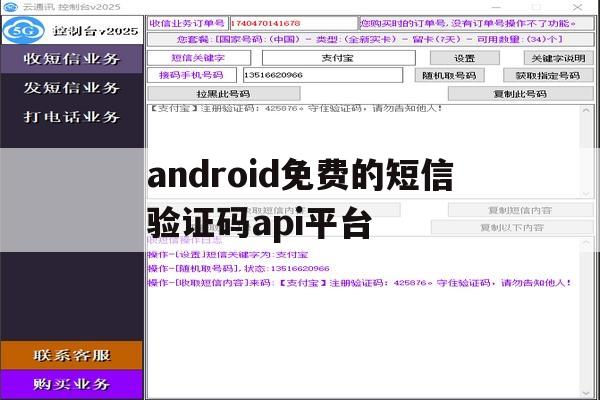Click the 支付宝 keyword input field

point(338,58)
